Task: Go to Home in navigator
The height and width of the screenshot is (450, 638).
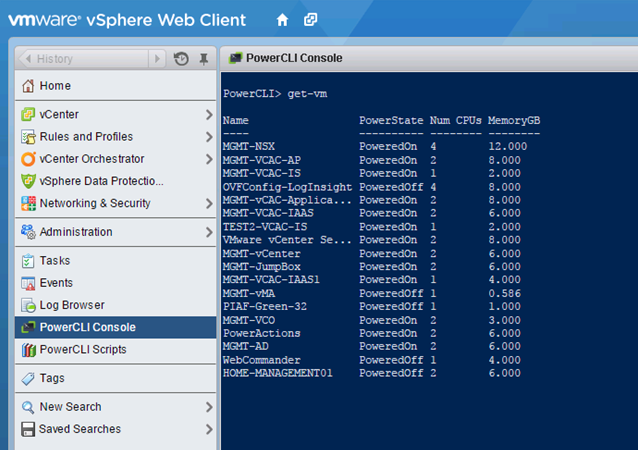Action: pyautogui.click(x=116, y=86)
